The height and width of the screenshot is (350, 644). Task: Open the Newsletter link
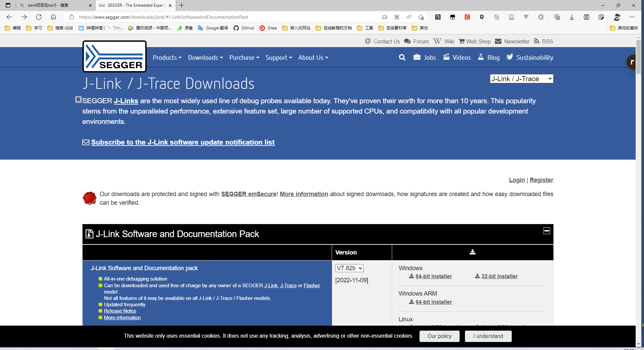pos(512,41)
